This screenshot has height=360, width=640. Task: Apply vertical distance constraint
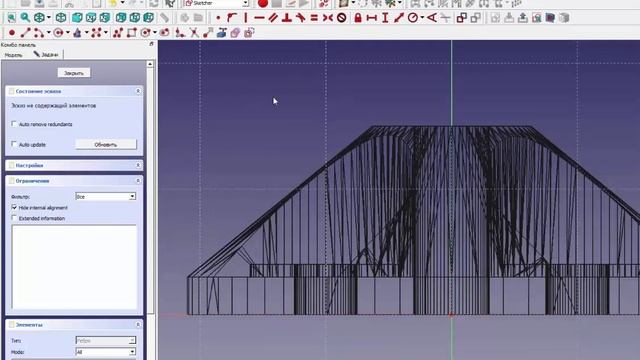(x=385, y=18)
